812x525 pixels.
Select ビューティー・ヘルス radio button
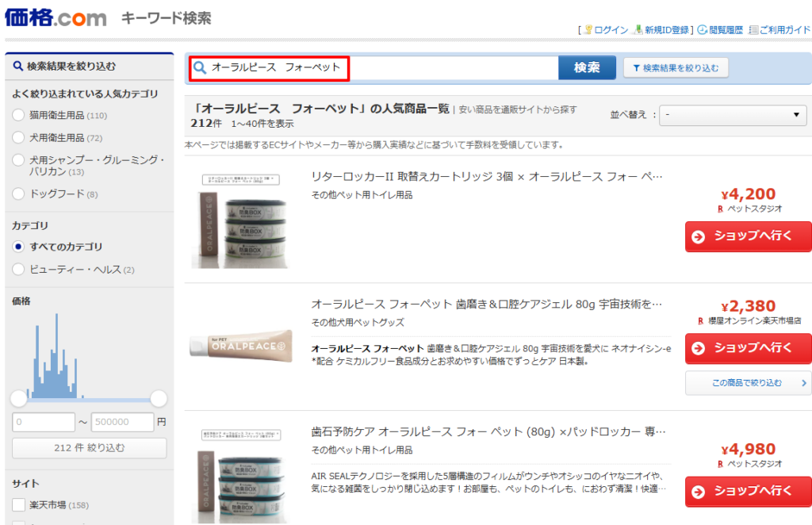(x=18, y=269)
